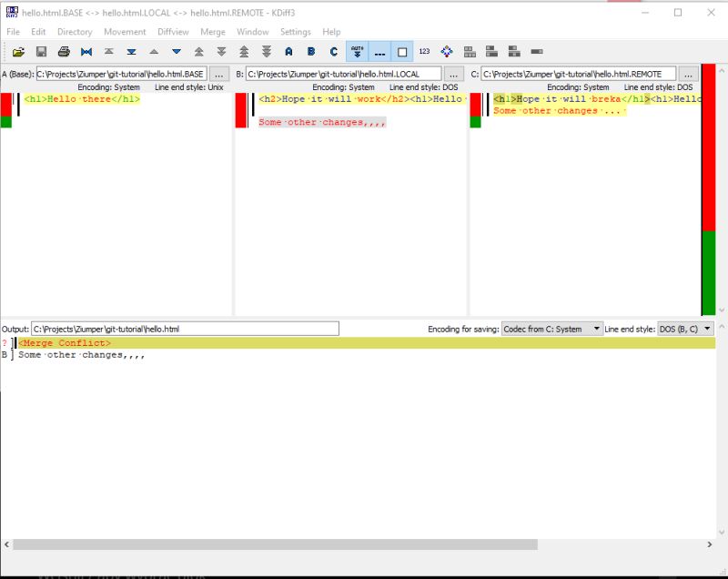The height and width of the screenshot is (579, 728).
Task: Click the Print icon in the toolbar
Action: coord(64,50)
